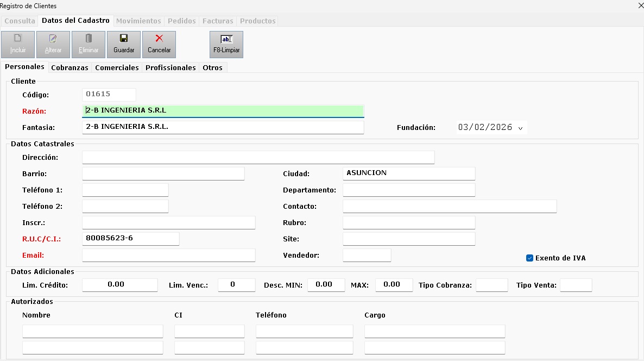644x361 pixels.
Task: Open the Profissionales sub-tab
Action: (x=171, y=67)
